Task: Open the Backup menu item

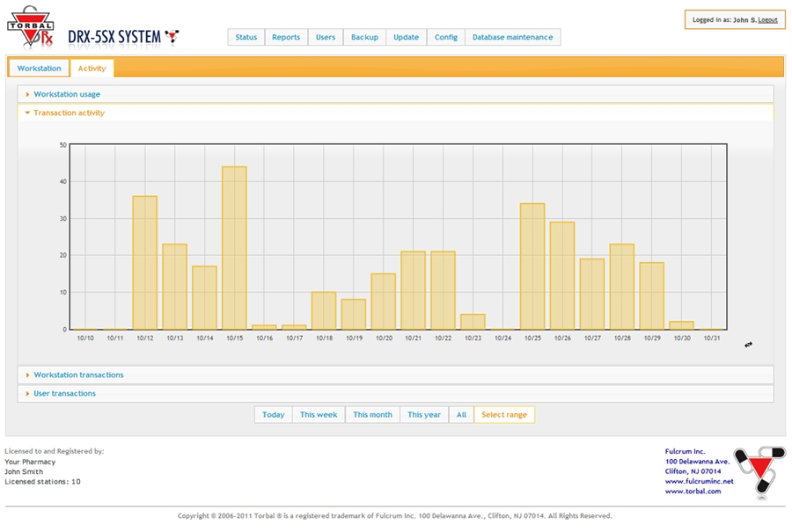Action: click(x=364, y=37)
